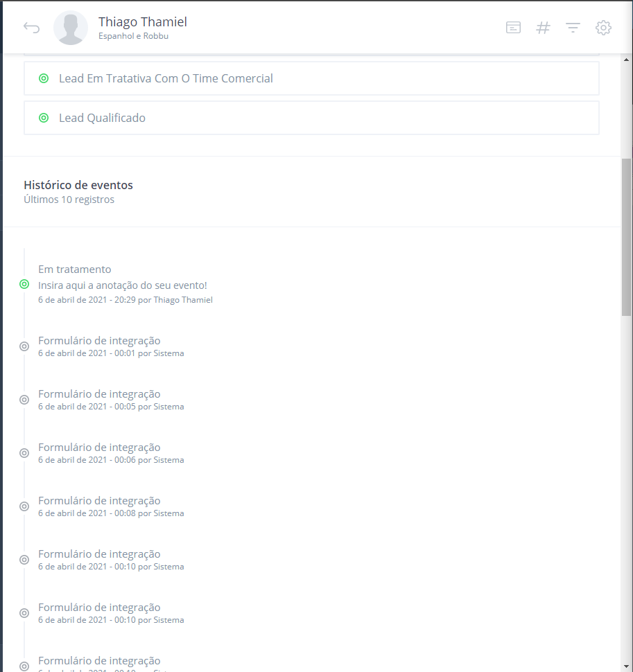The height and width of the screenshot is (672, 633).
Task: Click the Thiago Thamiel contact name
Action: click(142, 21)
